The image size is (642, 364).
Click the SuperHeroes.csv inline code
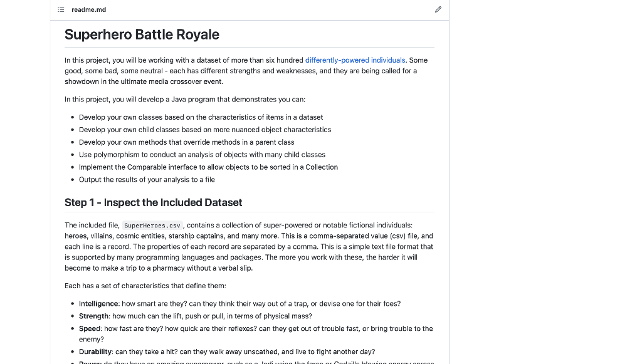[152, 226]
